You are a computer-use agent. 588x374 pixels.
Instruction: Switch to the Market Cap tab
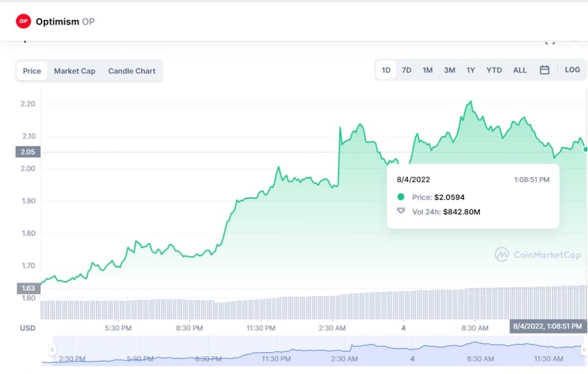(x=75, y=71)
